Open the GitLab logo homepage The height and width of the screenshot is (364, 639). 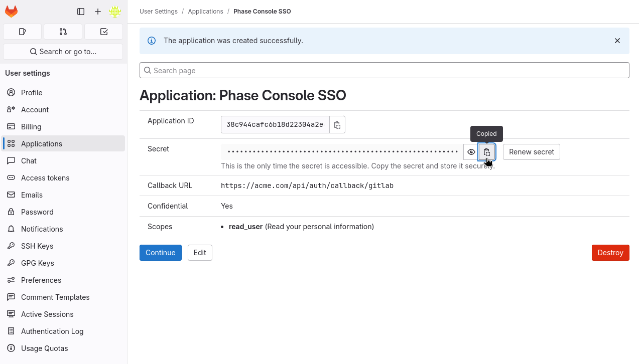click(11, 11)
